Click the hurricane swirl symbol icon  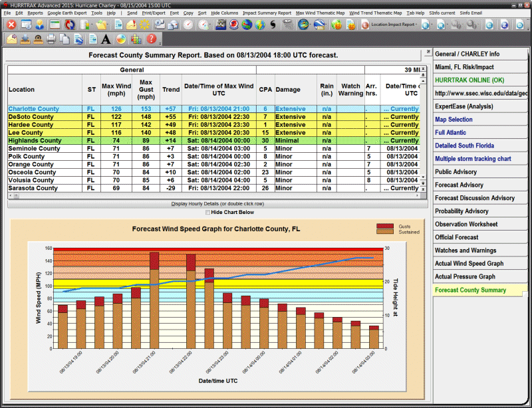[274, 25]
